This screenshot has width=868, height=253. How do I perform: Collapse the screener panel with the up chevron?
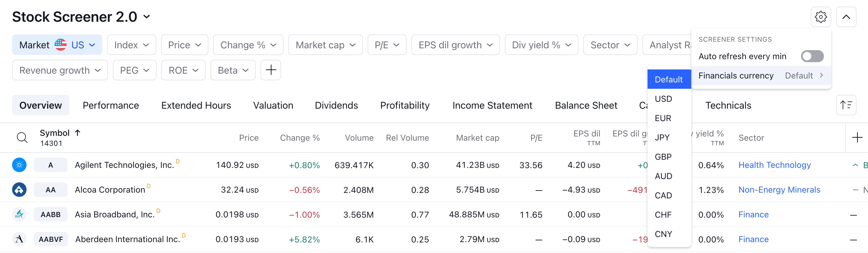pyautogui.click(x=846, y=17)
